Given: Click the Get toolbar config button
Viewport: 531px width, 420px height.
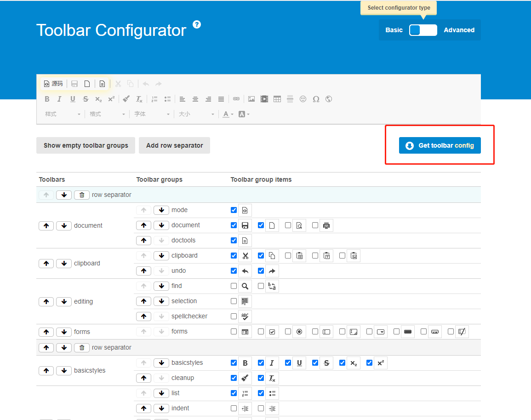Looking at the screenshot, I should (x=440, y=145).
